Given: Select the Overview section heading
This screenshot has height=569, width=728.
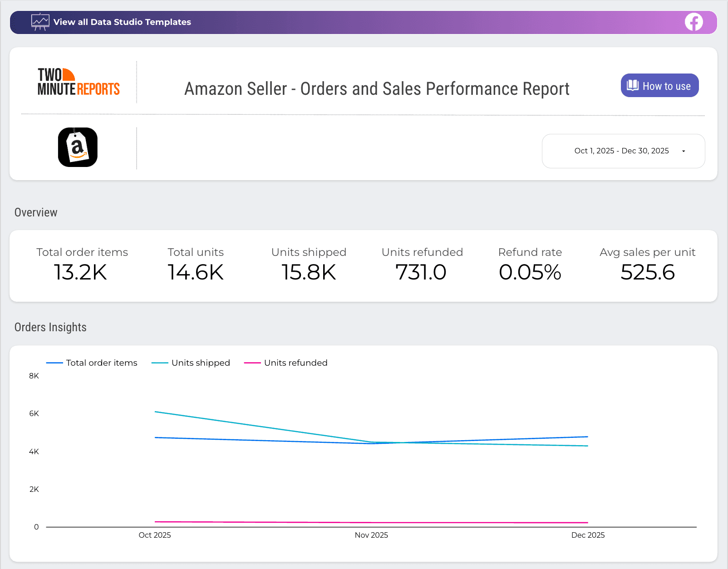Looking at the screenshot, I should pyautogui.click(x=36, y=212).
